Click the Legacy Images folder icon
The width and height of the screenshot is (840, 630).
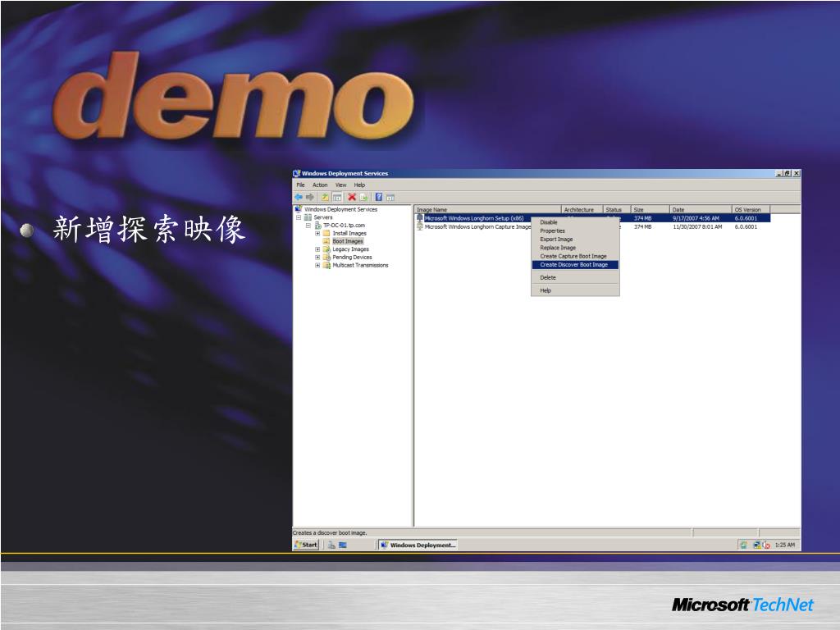click(x=326, y=249)
